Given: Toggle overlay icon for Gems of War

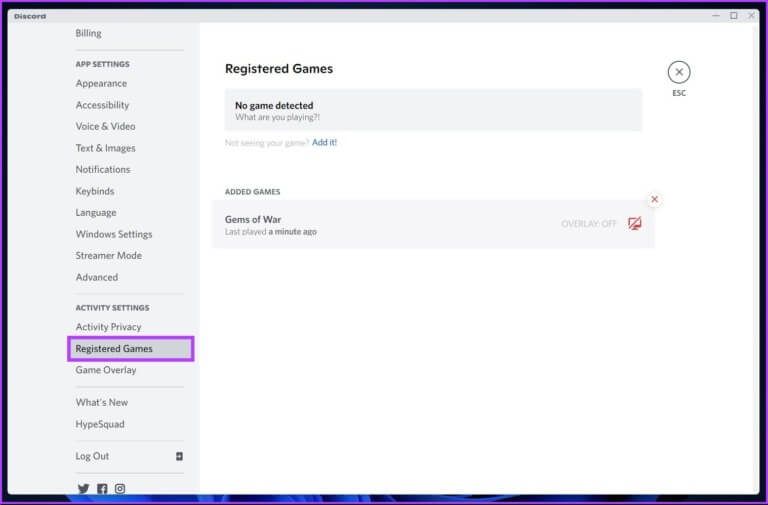Looking at the screenshot, I should pos(635,224).
